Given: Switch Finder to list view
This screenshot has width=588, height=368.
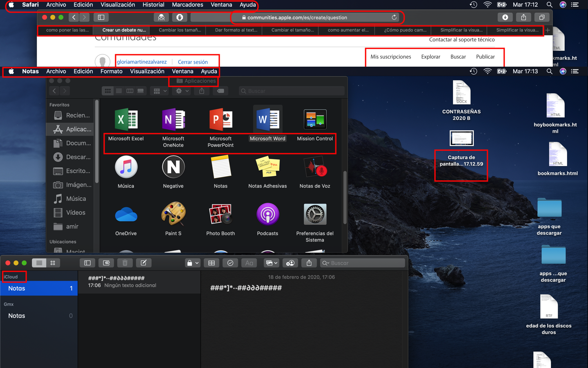Looking at the screenshot, I should tap(119, 91).
